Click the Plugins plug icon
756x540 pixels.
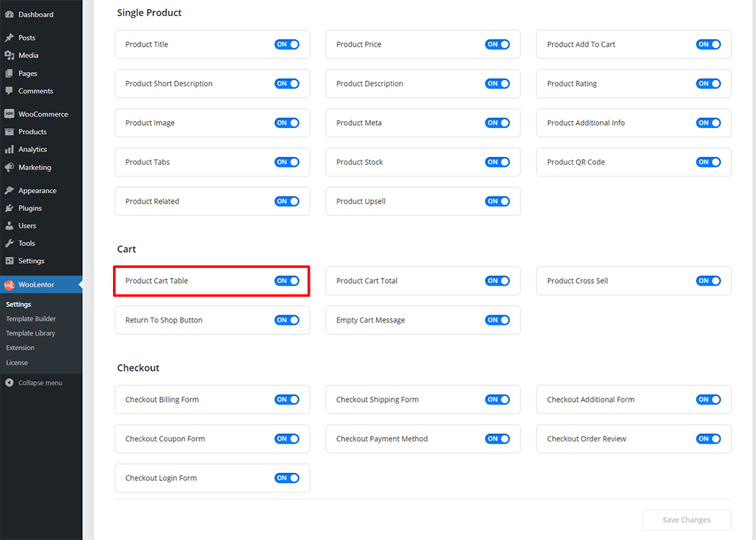tap(9, 208)
